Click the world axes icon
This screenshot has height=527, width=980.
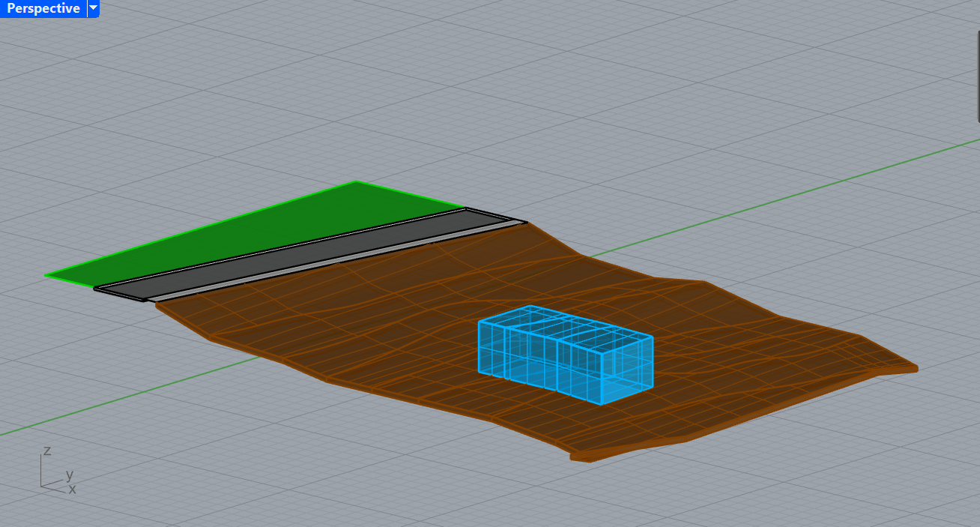58,470
